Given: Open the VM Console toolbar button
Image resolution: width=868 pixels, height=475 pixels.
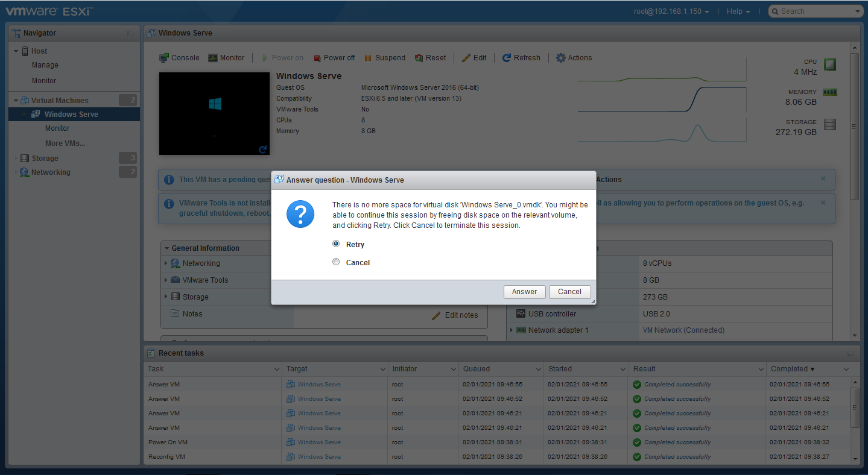Looking at the screenshot, I should point(179,58).
